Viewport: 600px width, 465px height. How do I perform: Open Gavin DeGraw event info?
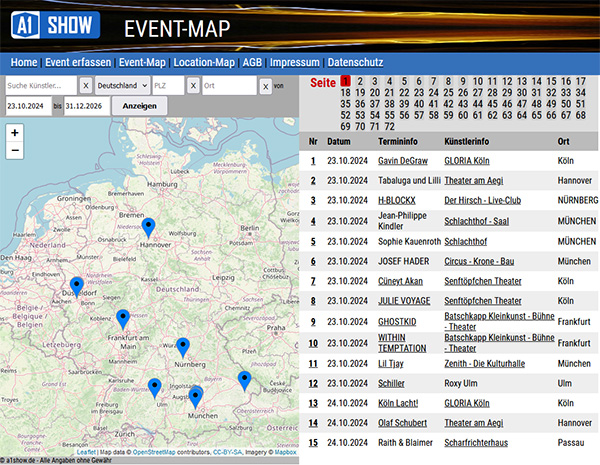pos(403,161)
